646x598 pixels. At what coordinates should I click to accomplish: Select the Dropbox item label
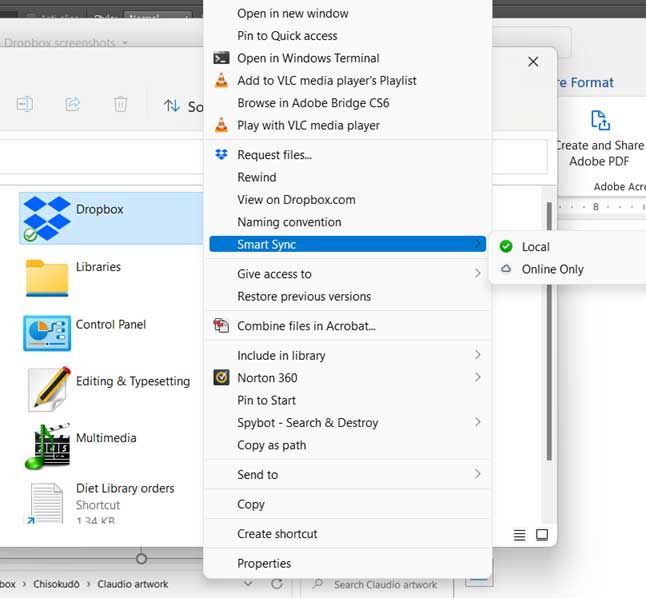tap(100, 209)
